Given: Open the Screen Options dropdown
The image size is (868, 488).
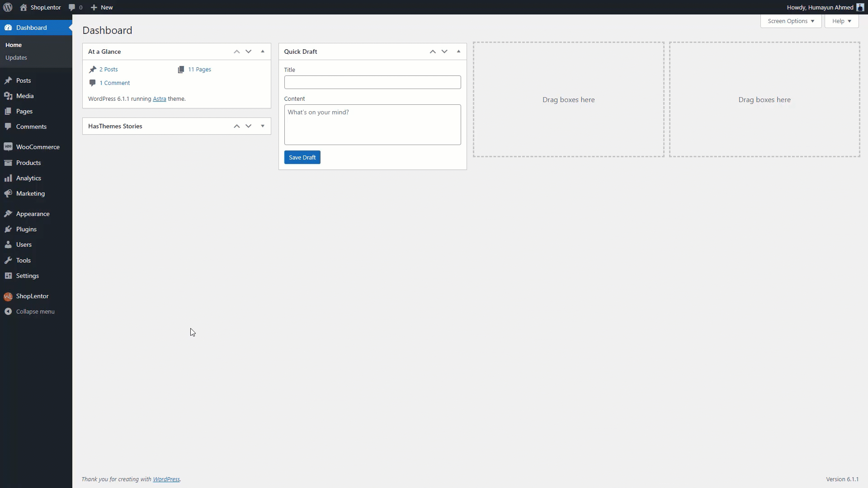Looking at the screenshot, I should (790, 21).
